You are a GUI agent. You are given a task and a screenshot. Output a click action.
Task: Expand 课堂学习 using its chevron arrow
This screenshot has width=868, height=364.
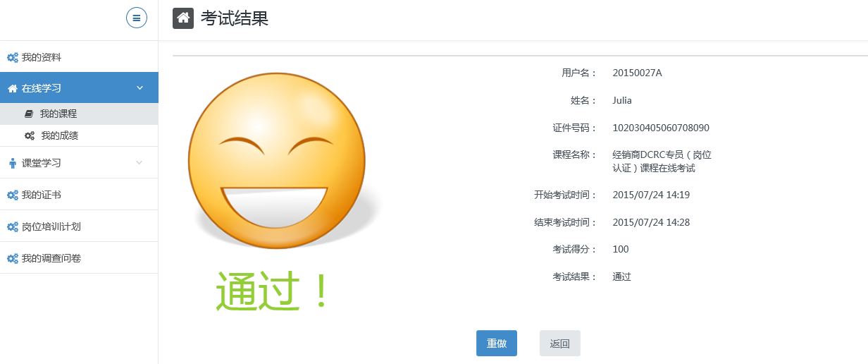tap(139, 162)
